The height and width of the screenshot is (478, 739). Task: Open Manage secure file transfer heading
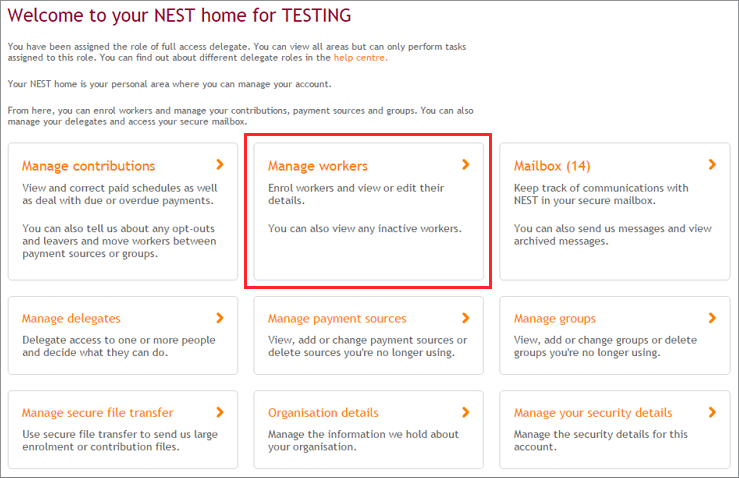tap(97, 413)
